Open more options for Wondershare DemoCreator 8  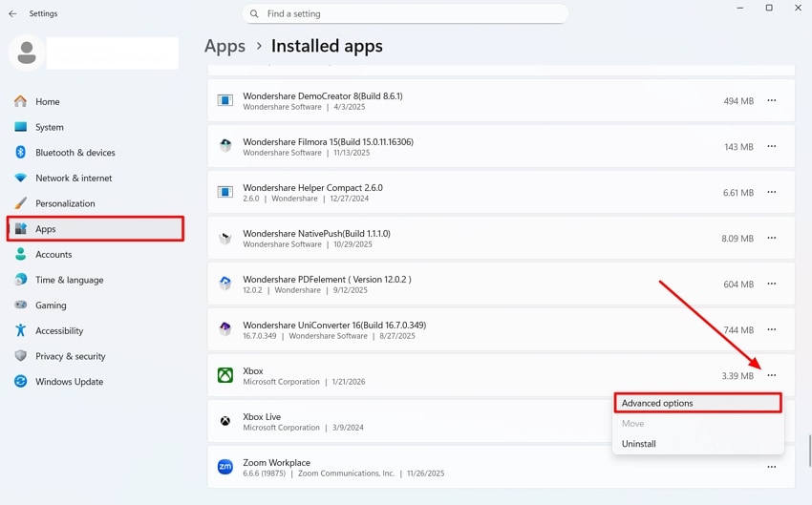pos(772,101)
